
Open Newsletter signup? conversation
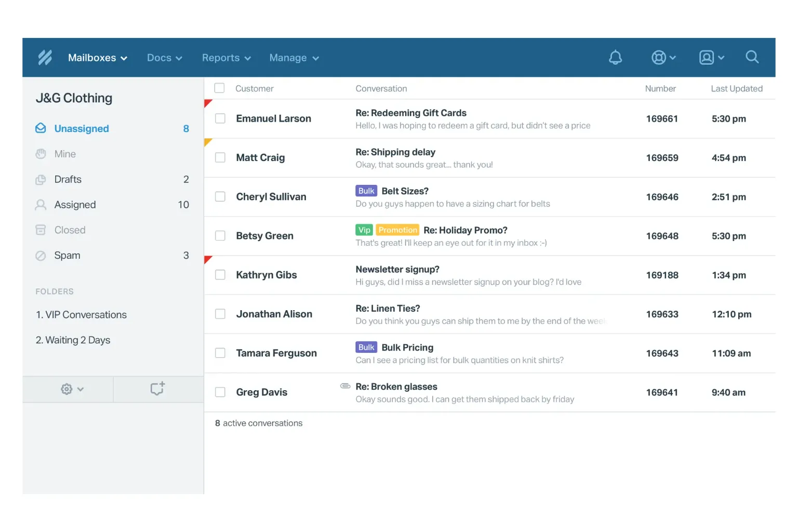(x=397, y=269)
